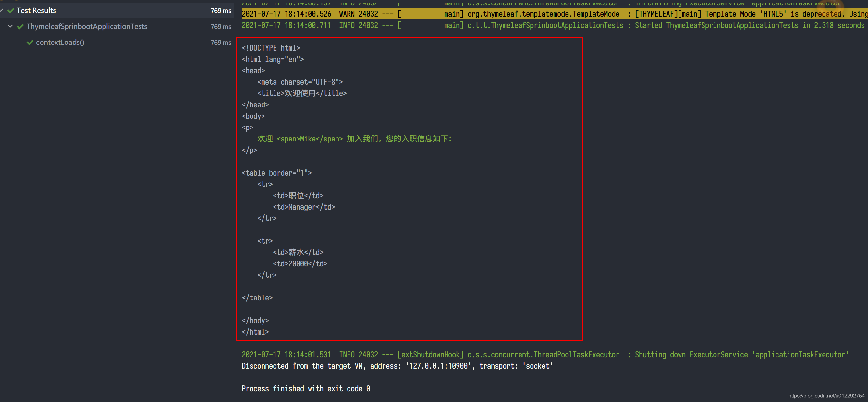Click green check icon beside Test Results
Viewport: 868px width, 402px height.
(x=11, y=10)
